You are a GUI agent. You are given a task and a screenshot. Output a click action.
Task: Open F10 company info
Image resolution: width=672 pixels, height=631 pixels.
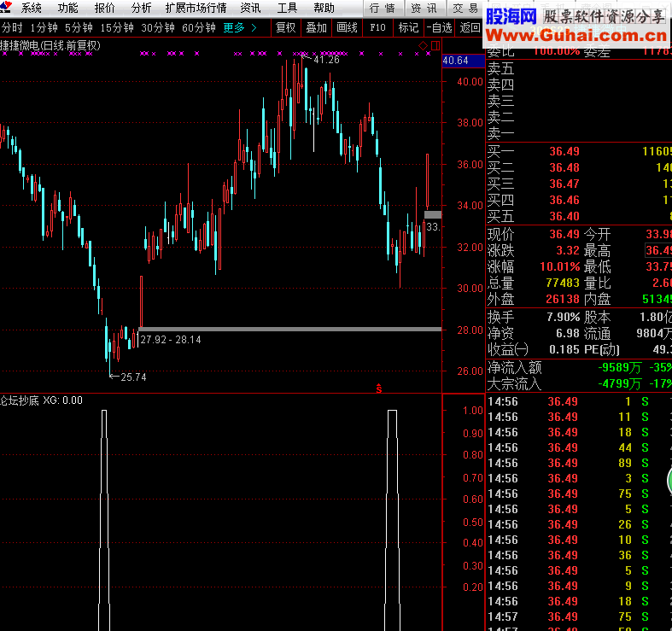377,28
